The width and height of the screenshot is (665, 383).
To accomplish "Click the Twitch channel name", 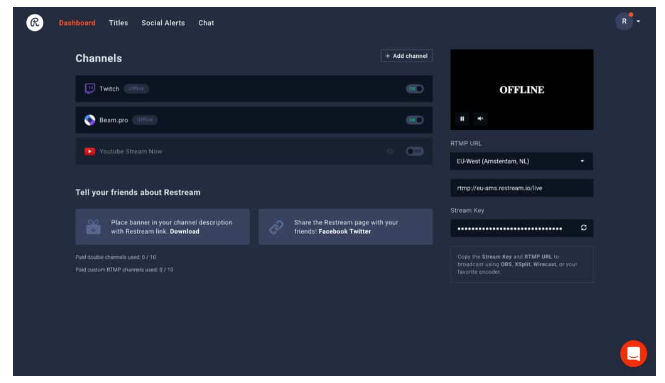I will pos(109,89).
